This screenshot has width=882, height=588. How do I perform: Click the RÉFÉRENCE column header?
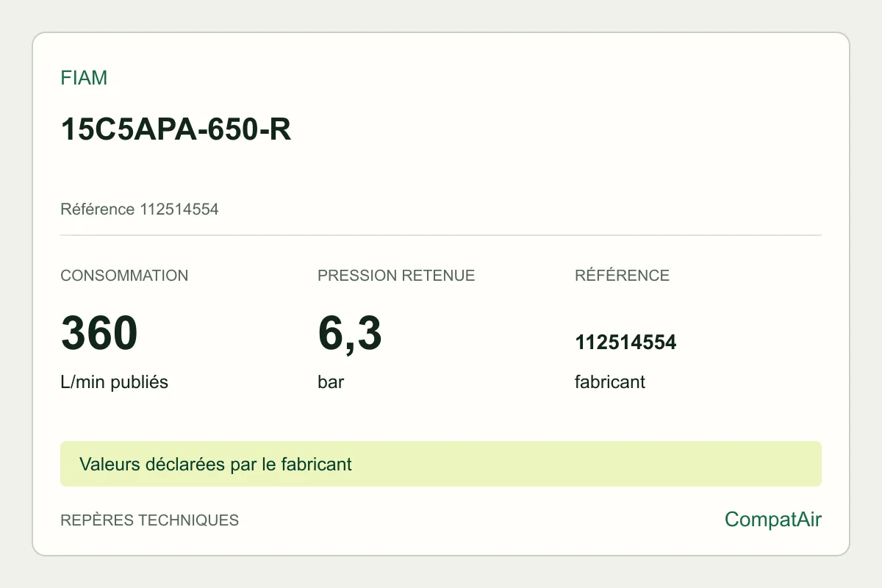[622, 276]
